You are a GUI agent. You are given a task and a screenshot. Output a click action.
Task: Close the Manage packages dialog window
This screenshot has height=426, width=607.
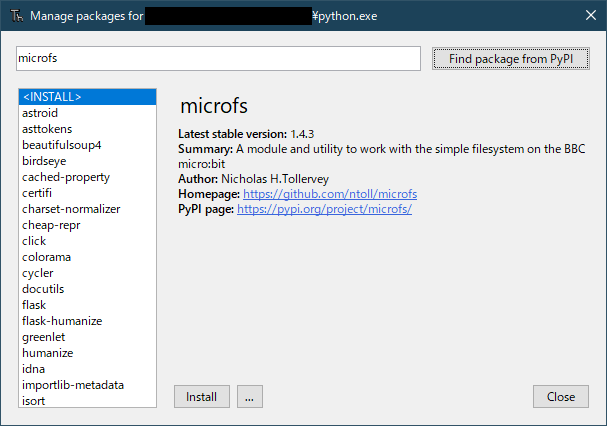[x=588, y=17]
